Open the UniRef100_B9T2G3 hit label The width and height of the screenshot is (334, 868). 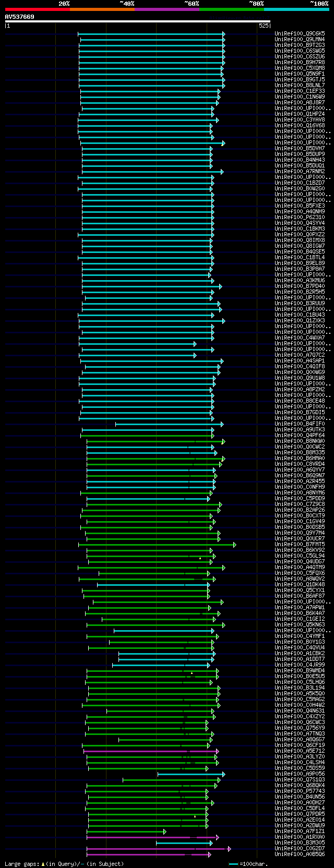pyautogui.click(x=300, y=45)
